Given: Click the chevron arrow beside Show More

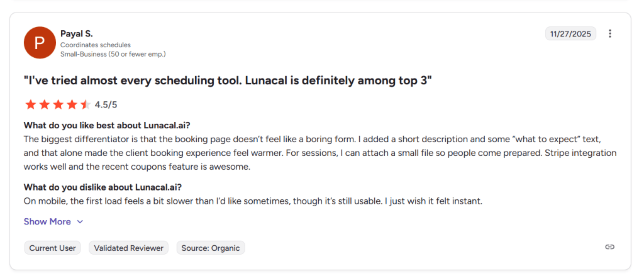Looking at the screenshot, I should click(80, 222).
